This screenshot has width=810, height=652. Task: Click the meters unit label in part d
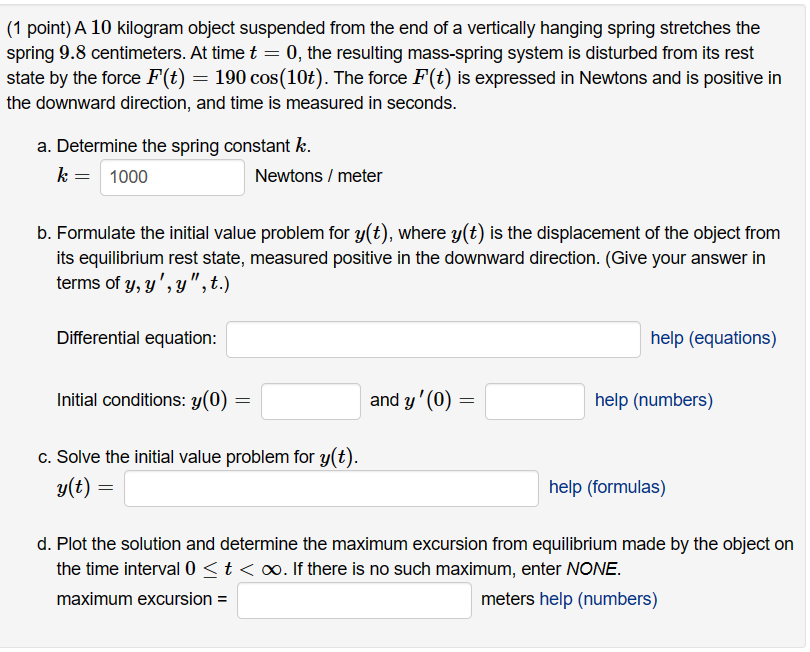(508, 599)
